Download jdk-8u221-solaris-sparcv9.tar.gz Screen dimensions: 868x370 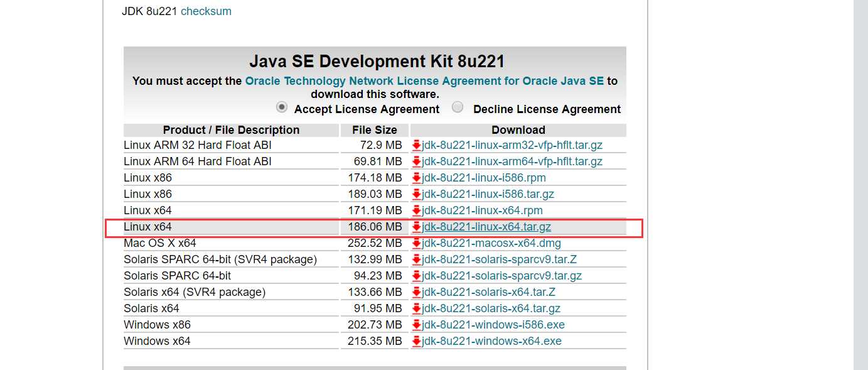pos(502,276)
